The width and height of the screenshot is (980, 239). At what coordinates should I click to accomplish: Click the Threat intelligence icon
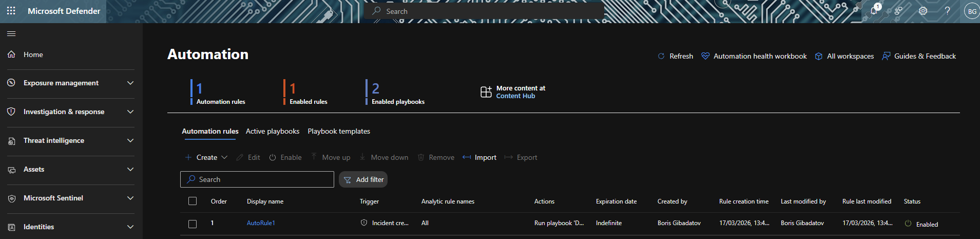point(11,141)
